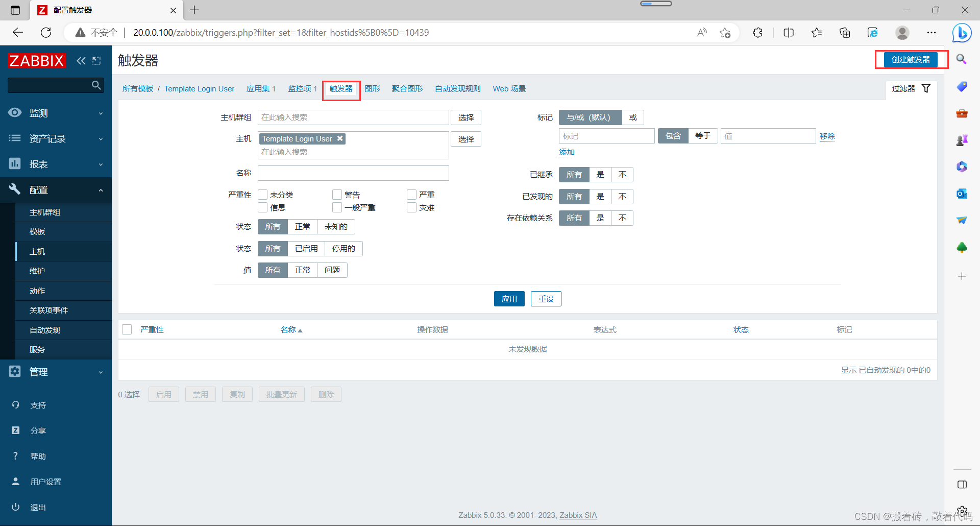Select 问题 in the 值 filter

[x=332, y=270]
